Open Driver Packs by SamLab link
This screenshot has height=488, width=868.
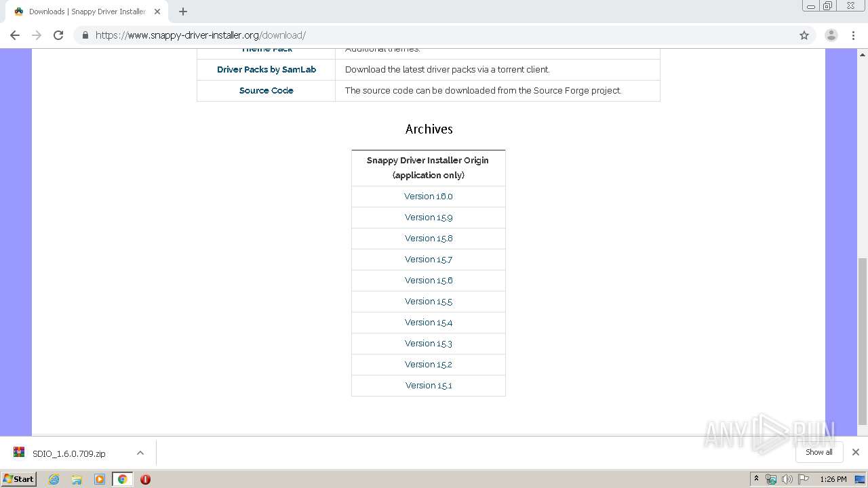pyautogui.click(x=267, y=69)
